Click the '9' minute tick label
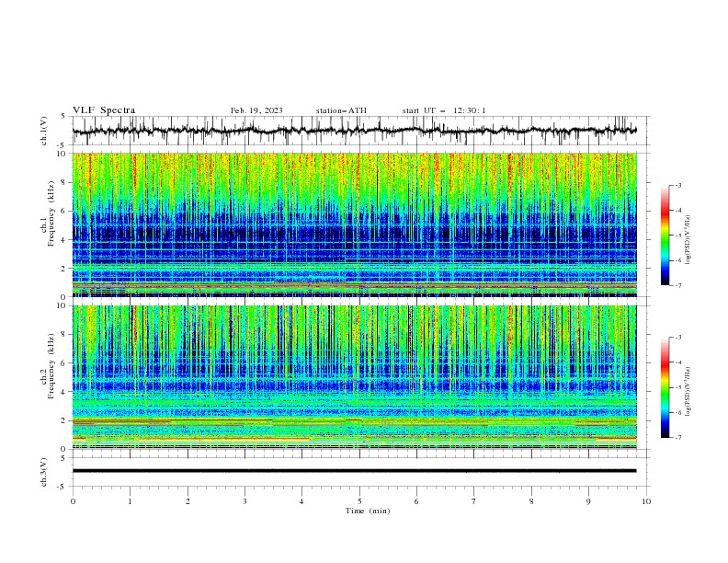The height and width of the screenshot is (563, 728). tap(588, 501)
